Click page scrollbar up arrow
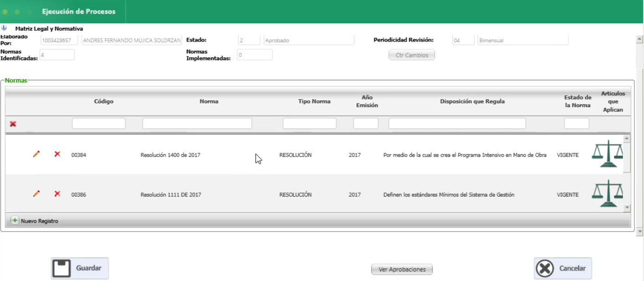This screenshot has width=644, height=281. (640, 40)
